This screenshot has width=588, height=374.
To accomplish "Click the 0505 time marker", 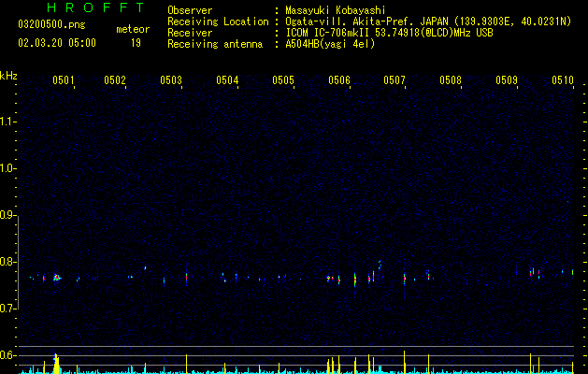I will [x=283, y=80].
